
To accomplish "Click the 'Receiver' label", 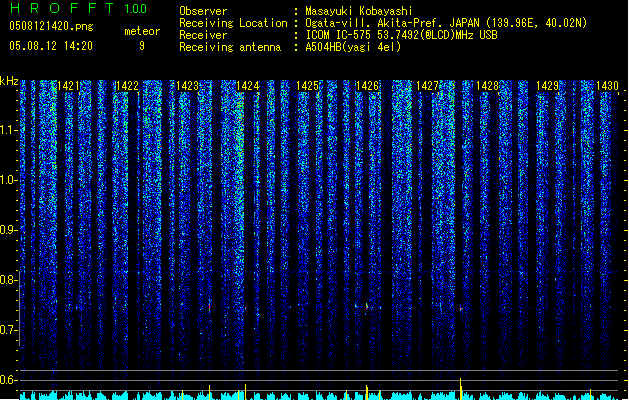I will 203,35.
